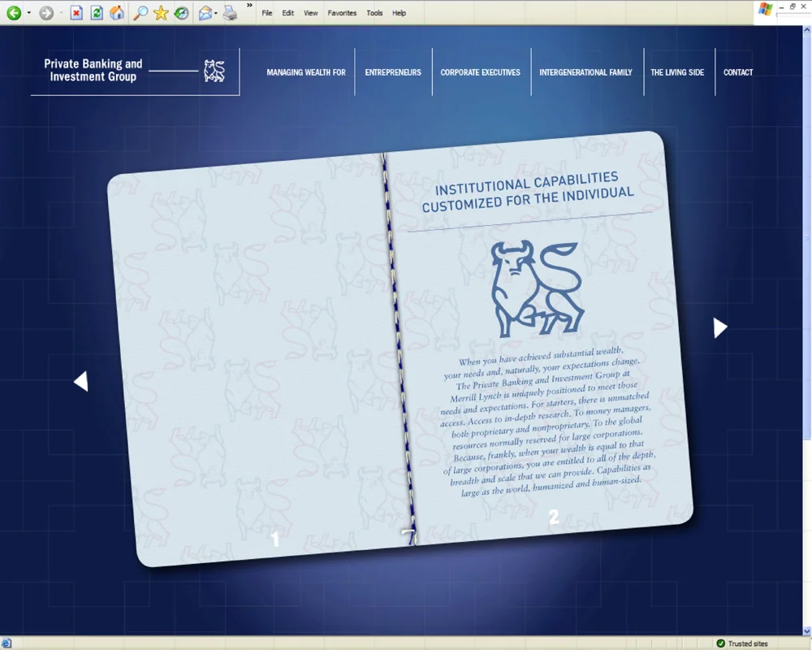Turn to previous page with left arrow

click(81, 382)
